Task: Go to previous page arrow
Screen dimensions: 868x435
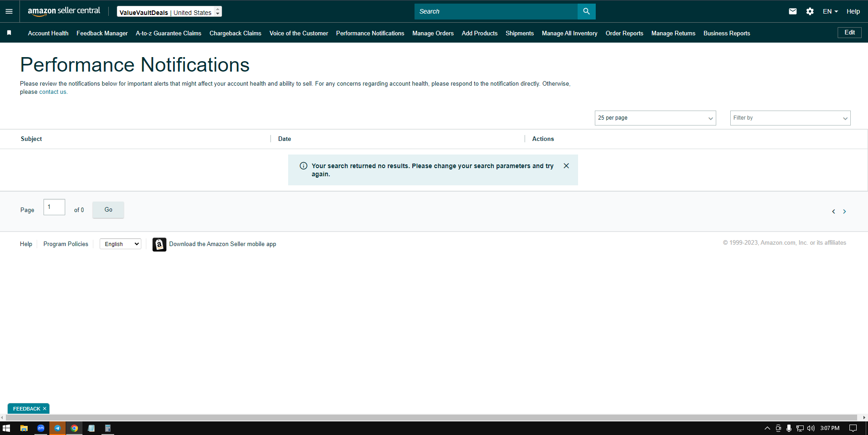Action: 834,212
